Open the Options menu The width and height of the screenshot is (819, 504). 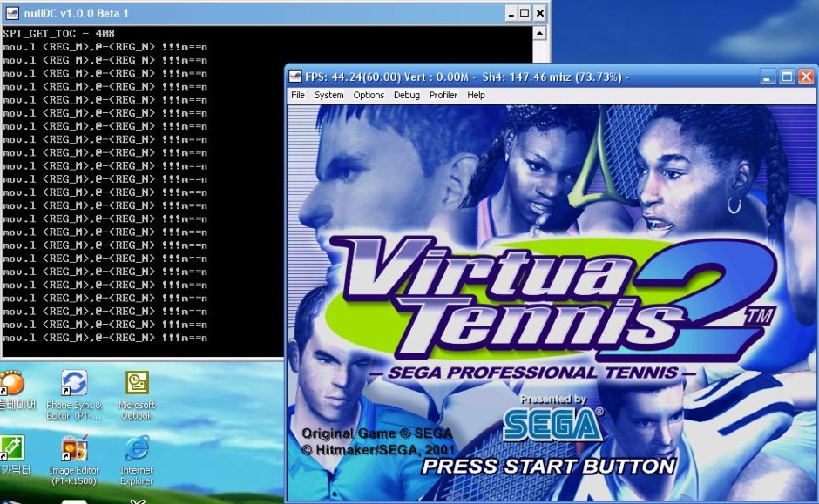click(369, 95)
